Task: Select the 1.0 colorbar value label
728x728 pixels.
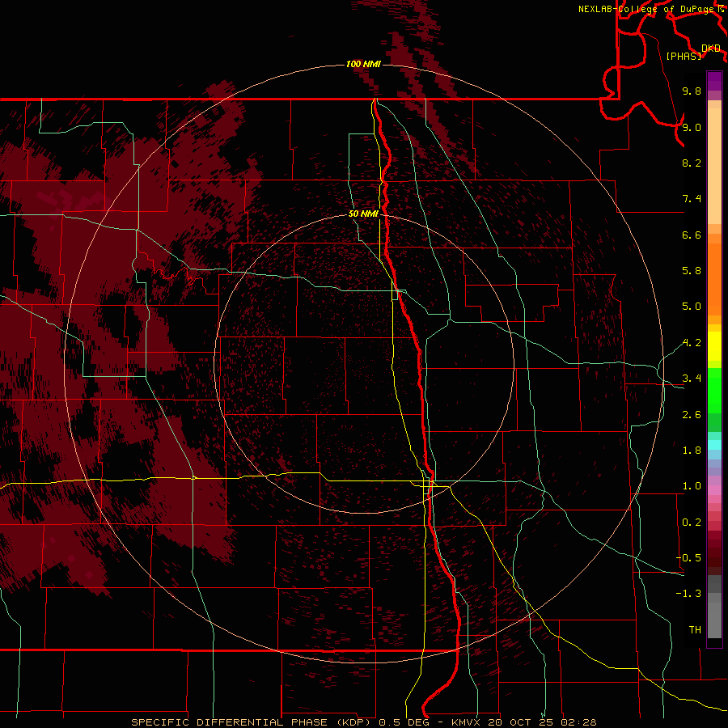Action: pyautogui.click(x=692, y=486)
